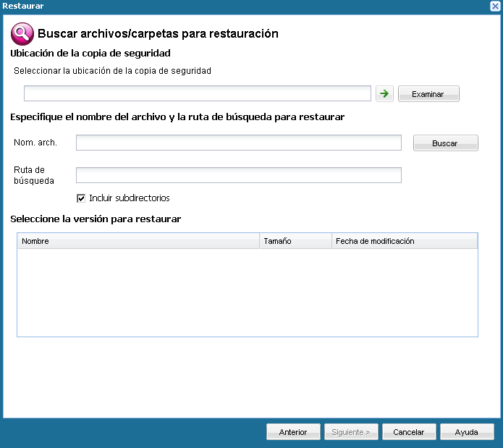Close the Restaurar dialog window
This screenshot has width=503, height=448.
(x=495, y=6)
